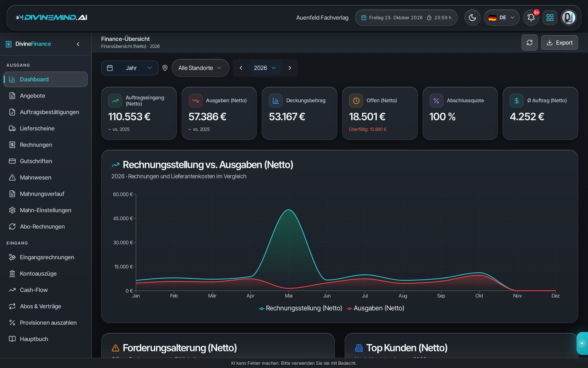Click Überfällig: 10.880 € text
This screenshot has height=368, width=588.
(x=367, y=130)
